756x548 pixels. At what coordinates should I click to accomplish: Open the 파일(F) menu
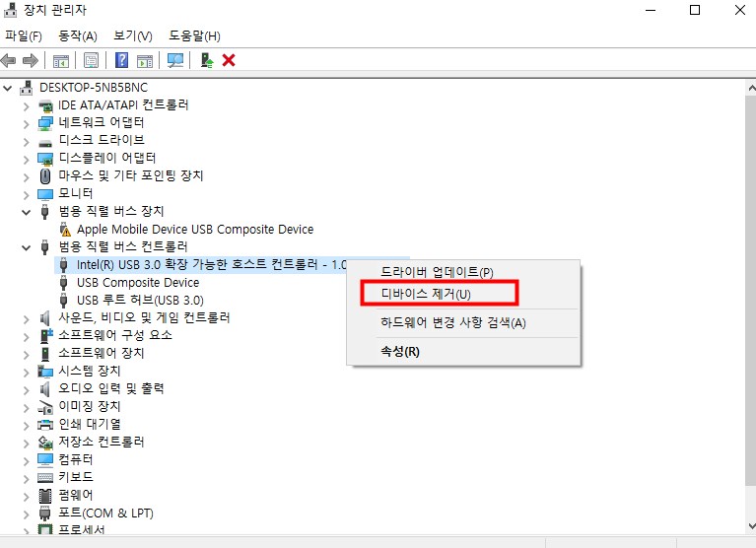pyautogui.click(x=23, y=36)
